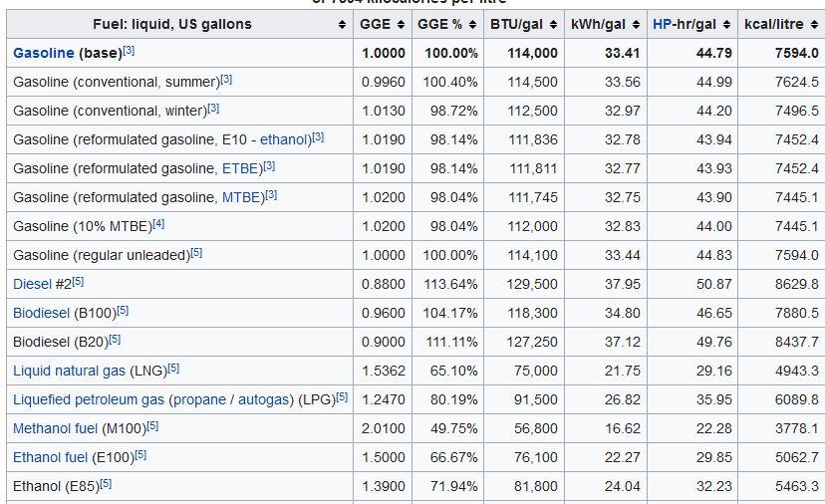Follow the autogas link
The image size is (825, 504).
point(263,399)
